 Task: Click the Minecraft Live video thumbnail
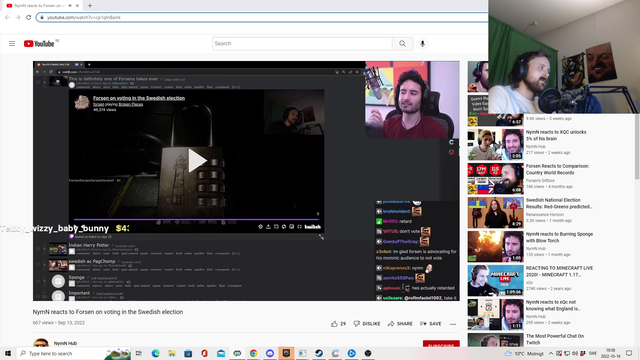496,280
